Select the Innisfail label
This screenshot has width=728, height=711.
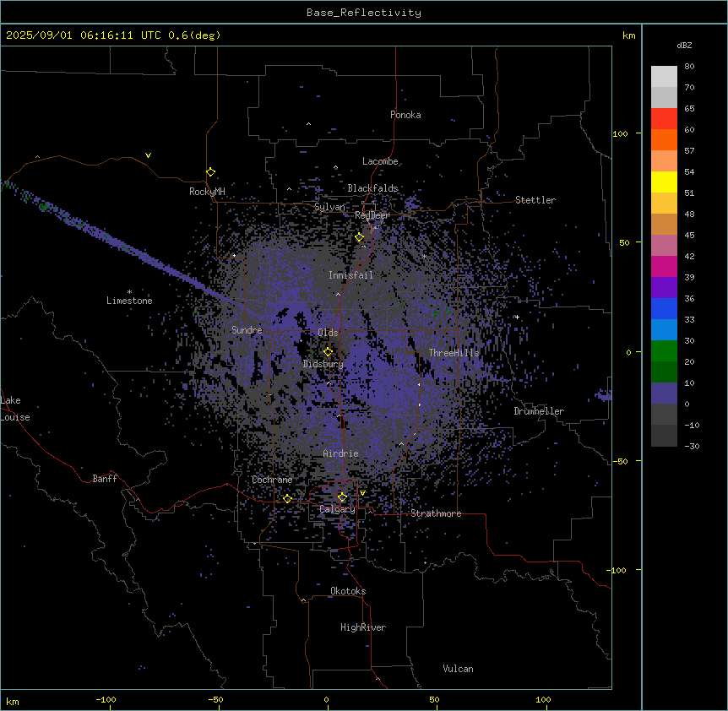click(350, 275)
